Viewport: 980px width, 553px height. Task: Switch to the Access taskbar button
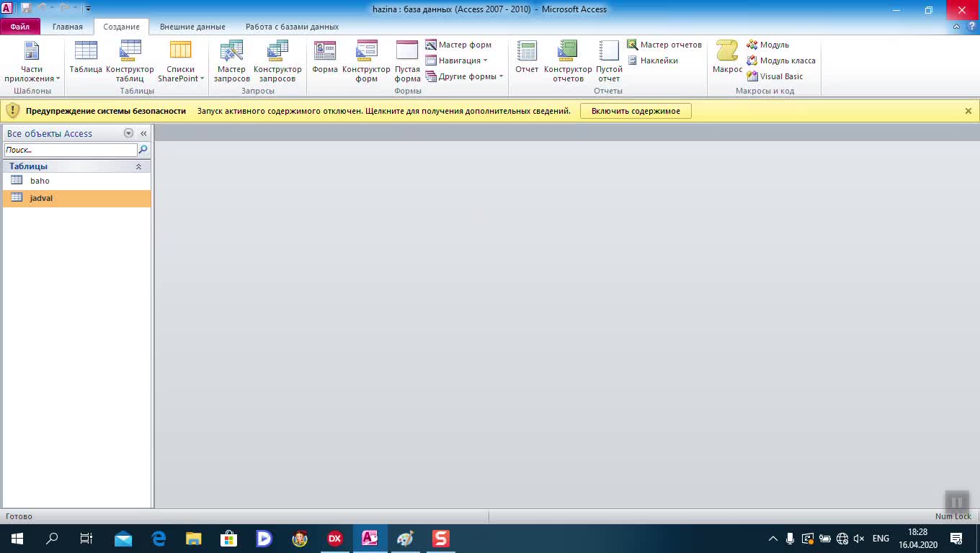click(370, 538)
